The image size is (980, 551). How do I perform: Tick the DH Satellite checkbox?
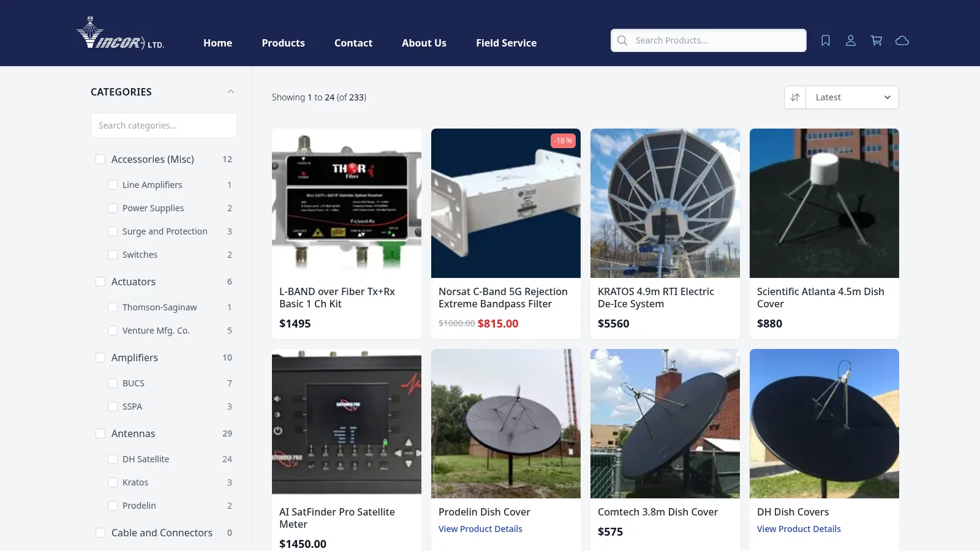(113, 459)
